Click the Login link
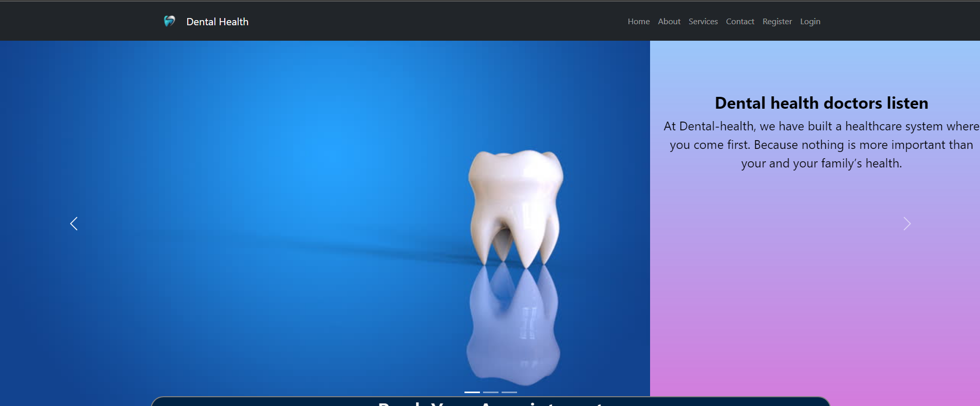The width and height of the screenshot is (980, 406). click(x=810, y=22)
